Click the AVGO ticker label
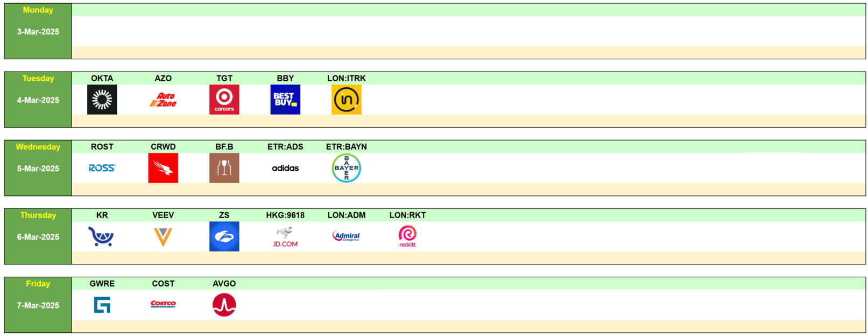The width and height of the screenshot is (868, 336). pos(224,283)
